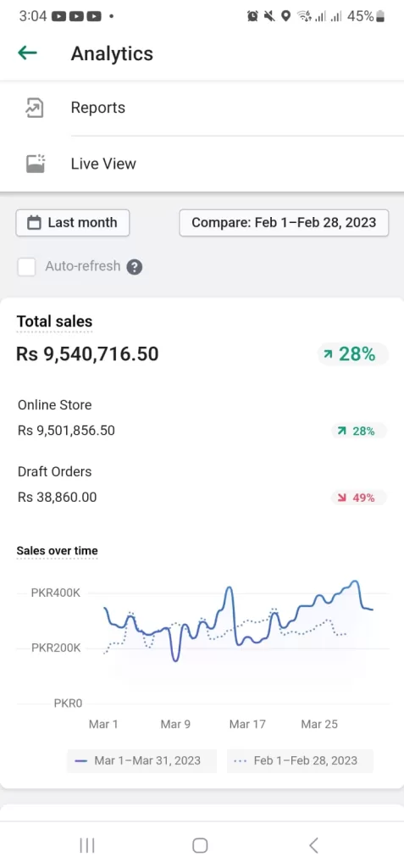Tap the Live View icon
404x868 pixels.
click(36, 164)
